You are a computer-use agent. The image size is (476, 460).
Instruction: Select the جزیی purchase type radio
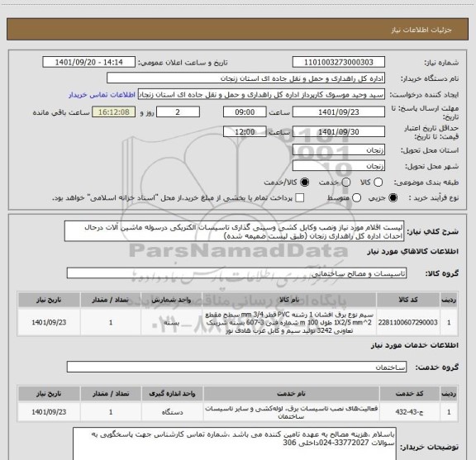[393, 198]
